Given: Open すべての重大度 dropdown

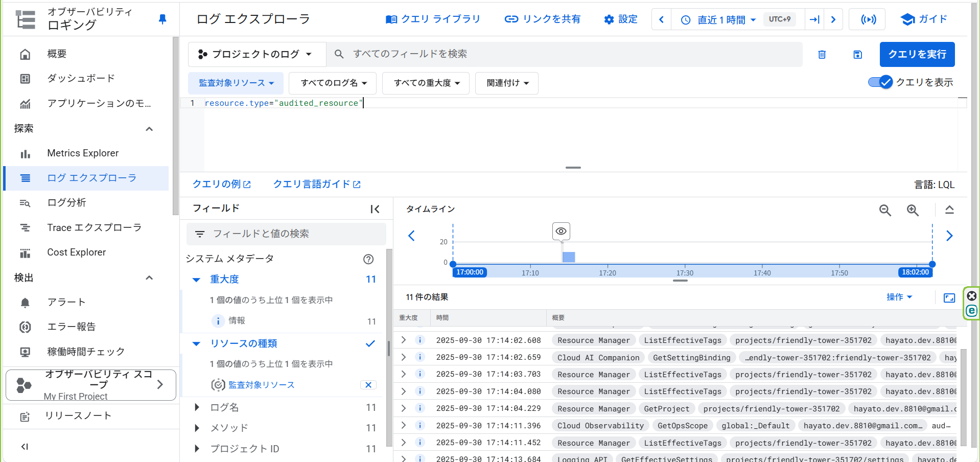Looking at the screenshot, I should point(426,83).
